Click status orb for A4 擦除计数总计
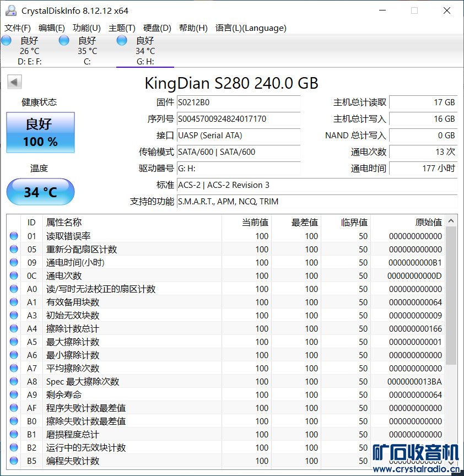Screen dimensions: 464x476 click(14, 328)
